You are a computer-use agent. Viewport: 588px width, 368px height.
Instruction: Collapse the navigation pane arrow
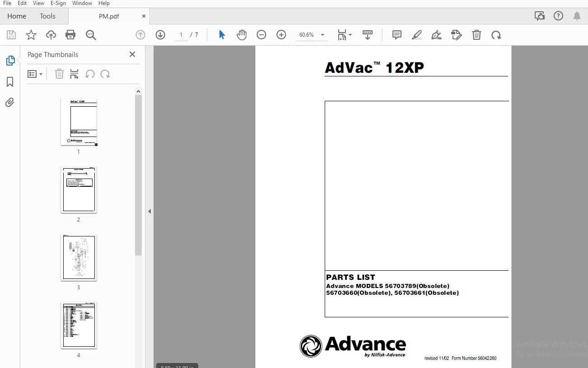149,211
